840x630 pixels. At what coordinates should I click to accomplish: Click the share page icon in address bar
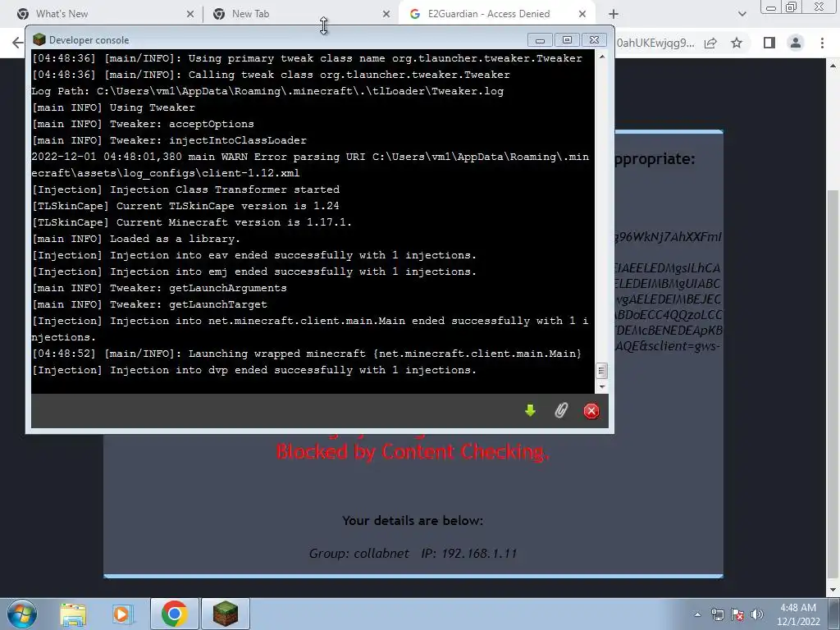point(710,43)
